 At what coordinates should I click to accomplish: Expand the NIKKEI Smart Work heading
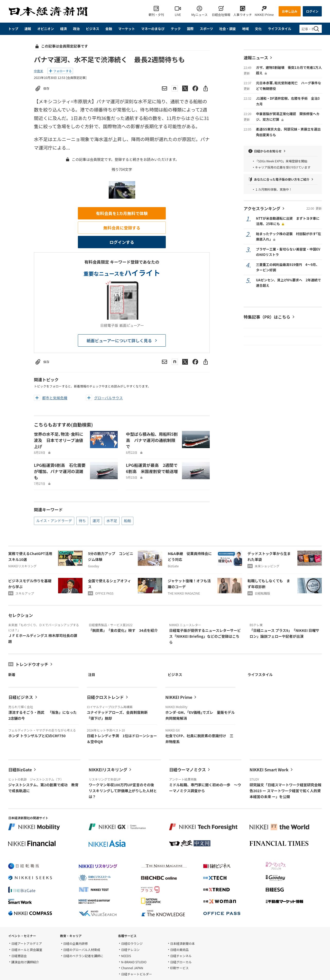point(271,770)
